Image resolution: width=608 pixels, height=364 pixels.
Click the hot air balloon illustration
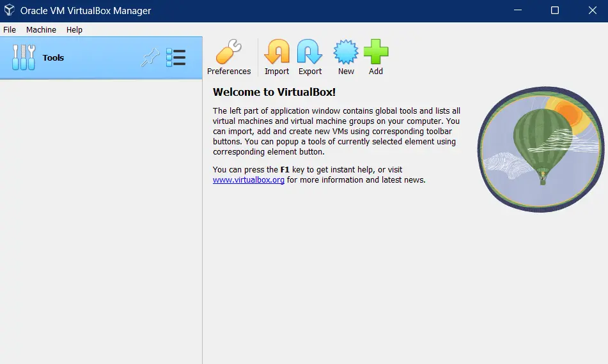[x=540, y=149]
